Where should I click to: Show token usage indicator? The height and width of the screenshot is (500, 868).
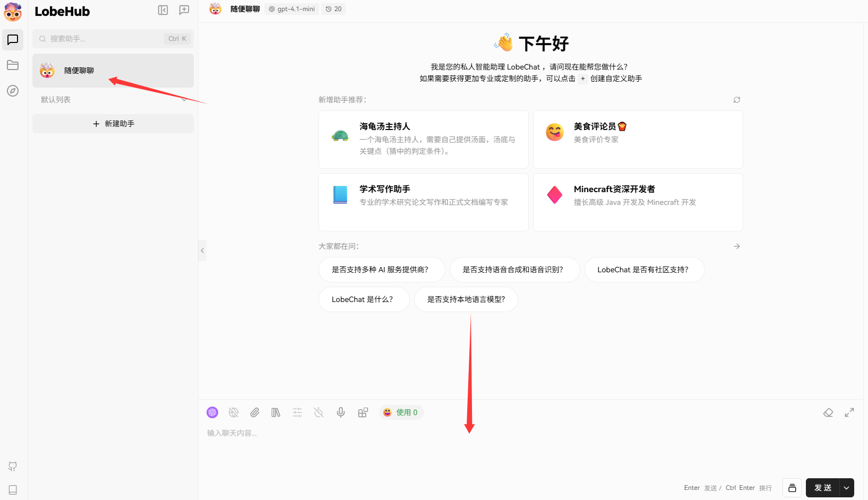click(x=401, y=412)
